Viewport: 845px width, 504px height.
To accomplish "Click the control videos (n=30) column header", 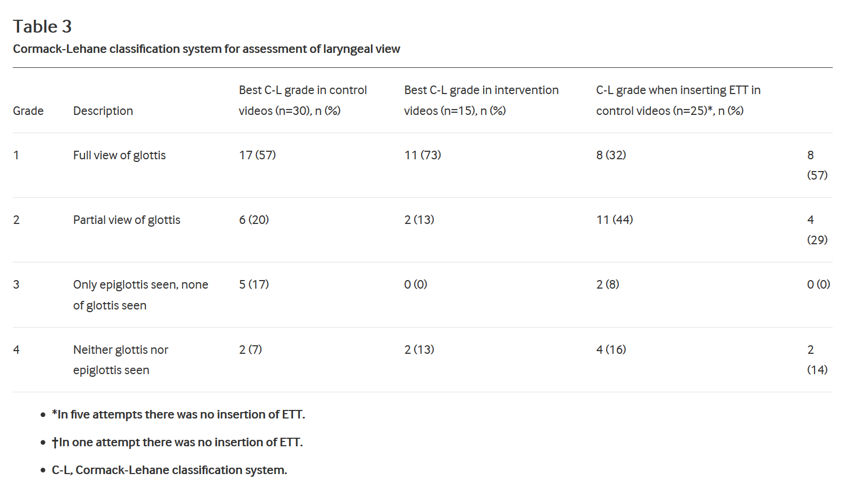I will click(x=303, y=100).
